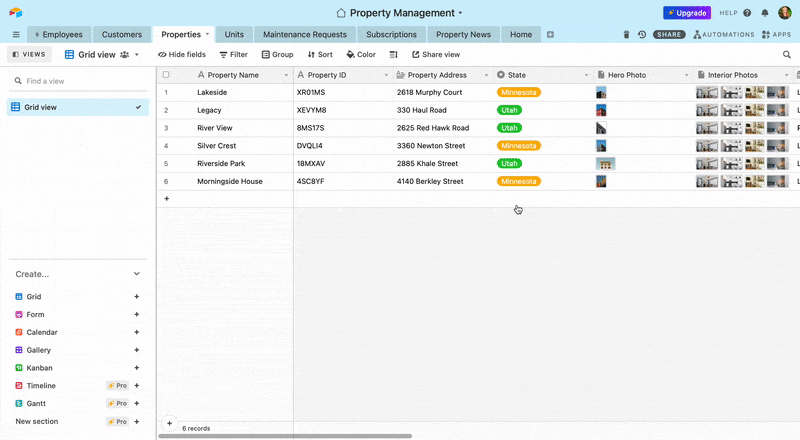
Task: Click the Color fill tool
Action: click(361, 55)
